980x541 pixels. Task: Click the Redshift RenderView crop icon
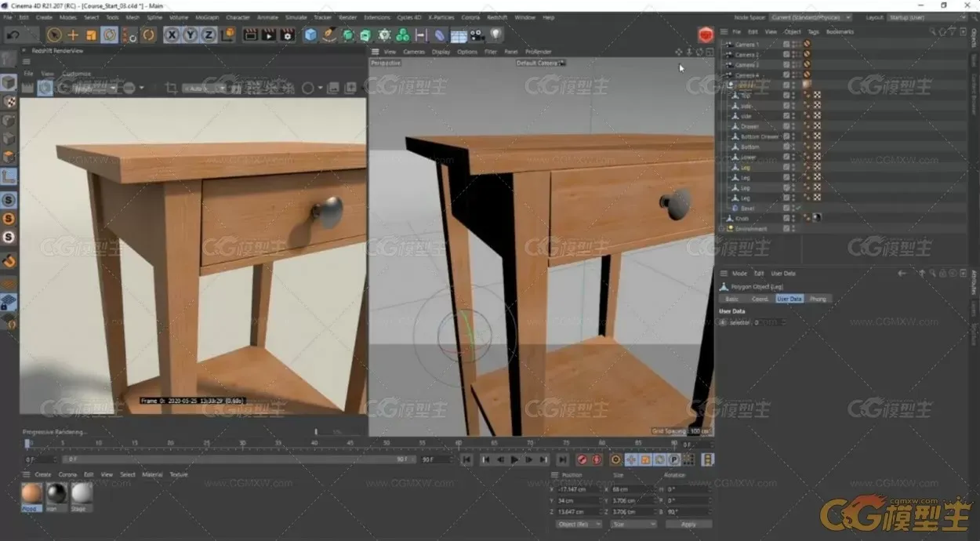pos(171,89)
